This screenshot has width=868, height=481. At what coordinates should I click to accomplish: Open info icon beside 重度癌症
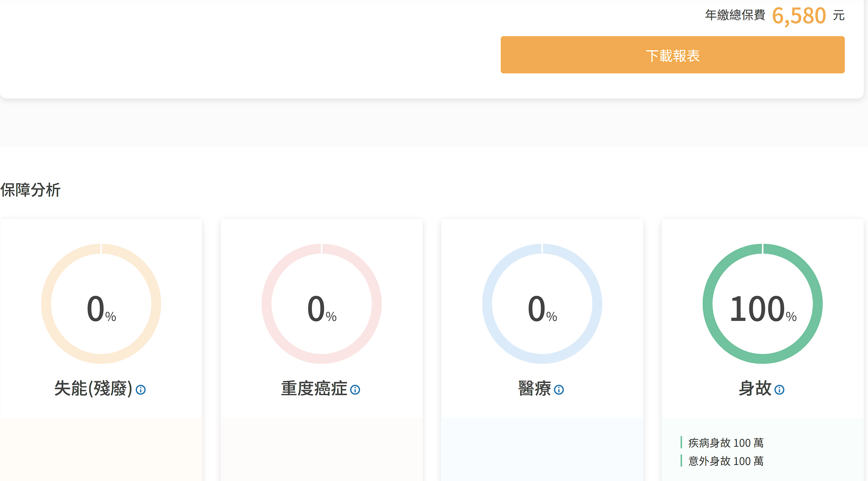(x=355, y=390)
